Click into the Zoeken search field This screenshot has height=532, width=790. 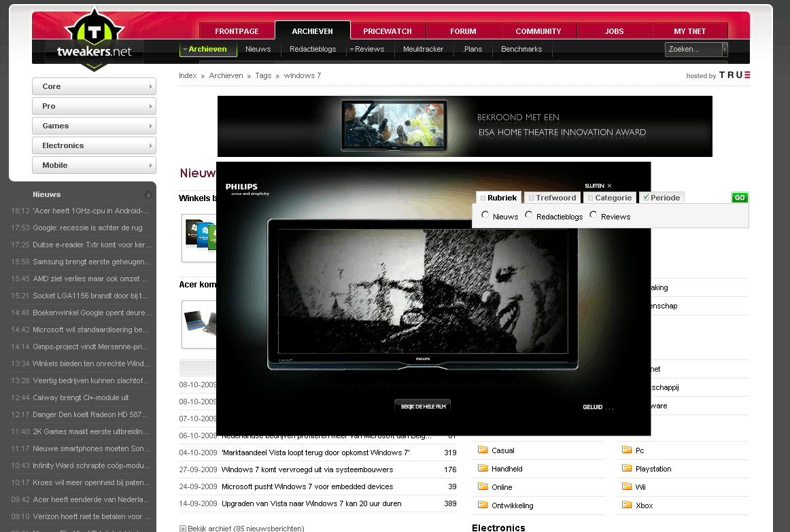(693, 50)
